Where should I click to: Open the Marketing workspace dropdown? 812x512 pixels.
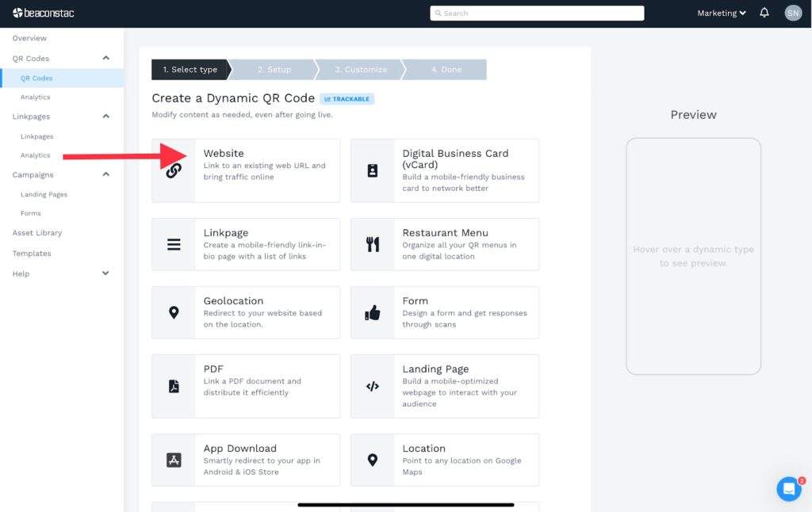[x=720, y=13]
